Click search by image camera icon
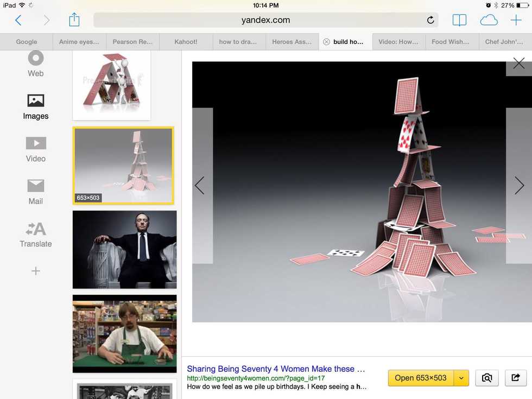The height and width of the screenshot is (399, 532). 487,378
